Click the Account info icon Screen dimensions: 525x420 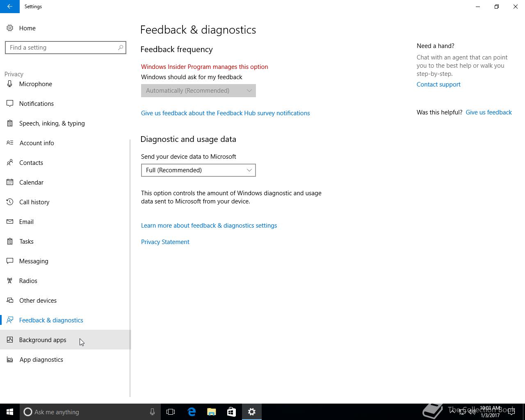(10, 143)
